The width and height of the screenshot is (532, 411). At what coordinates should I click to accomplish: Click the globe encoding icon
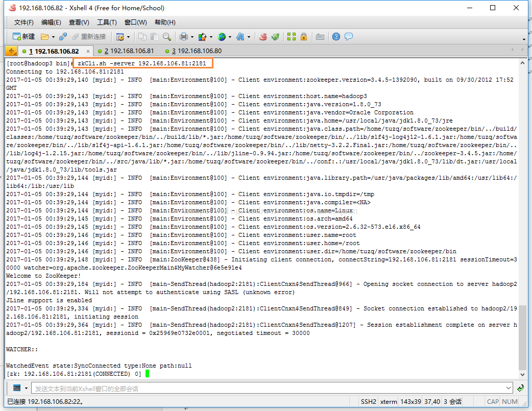point(222,37)
